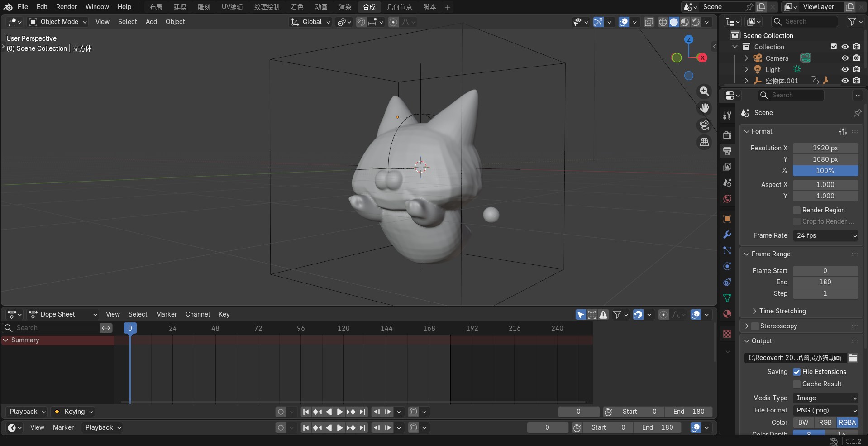Open the Object Mode dropdown

[58, 22]
